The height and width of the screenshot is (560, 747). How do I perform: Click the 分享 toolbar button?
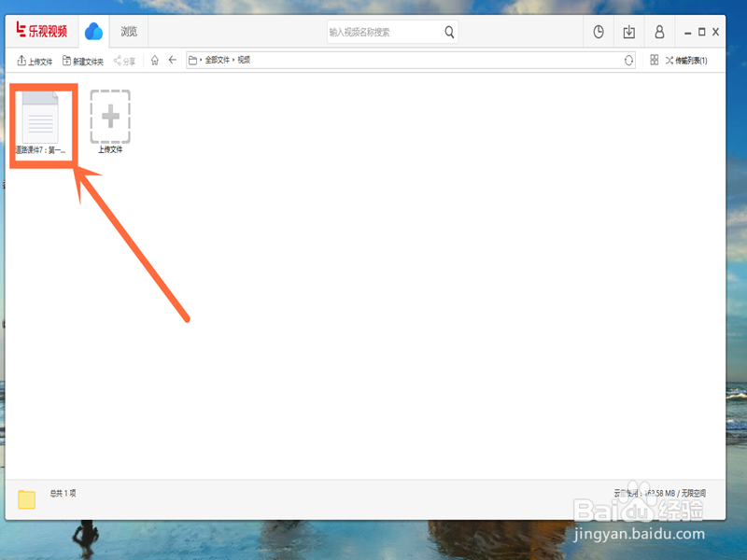[x=124, y=61]
